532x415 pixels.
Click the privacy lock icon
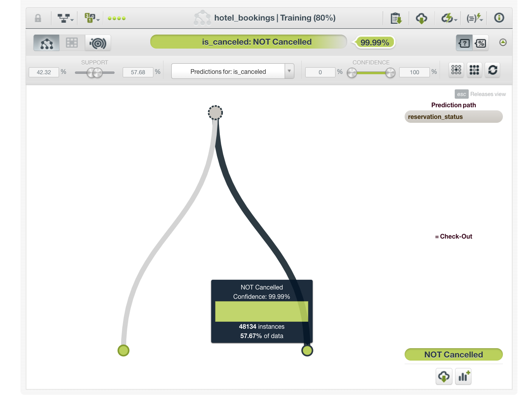(x=38, y=18)
